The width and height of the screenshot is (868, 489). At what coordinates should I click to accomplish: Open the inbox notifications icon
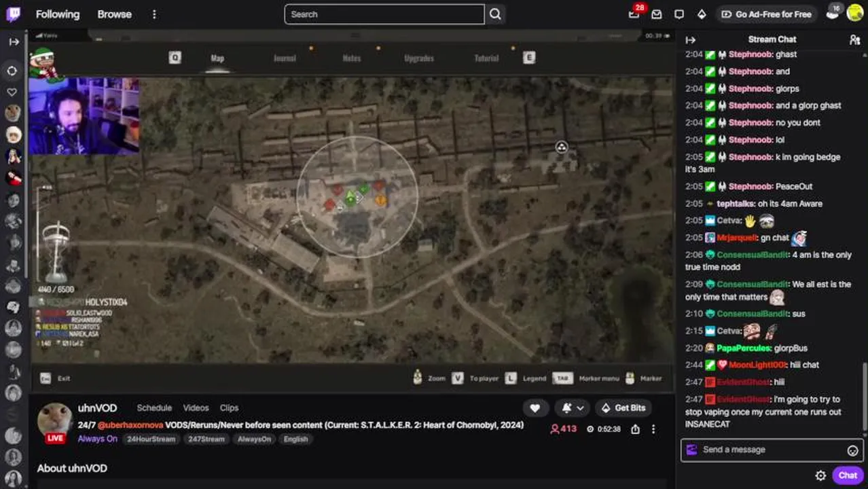pyautogui.click(x=657, y=14)
